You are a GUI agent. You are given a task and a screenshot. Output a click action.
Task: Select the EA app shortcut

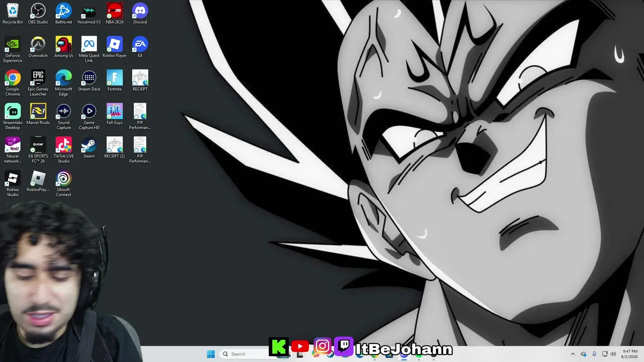pos(140,47)
